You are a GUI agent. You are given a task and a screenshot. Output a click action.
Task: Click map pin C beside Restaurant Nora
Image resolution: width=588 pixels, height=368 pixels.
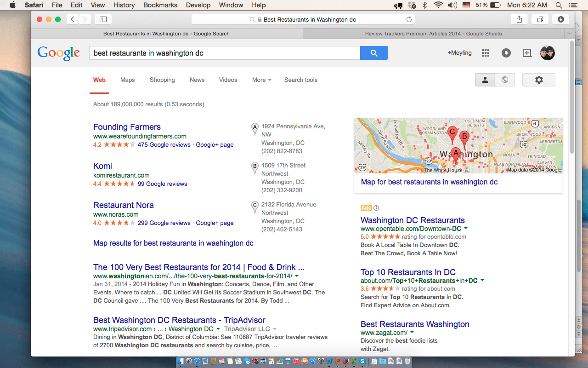tap(255, 207)
